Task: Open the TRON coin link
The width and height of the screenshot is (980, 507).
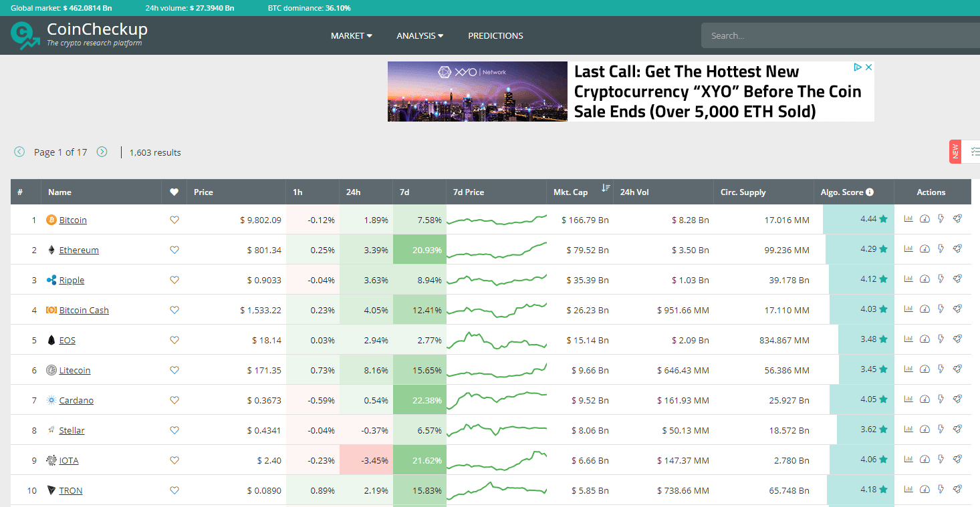Action: [71, 490]
